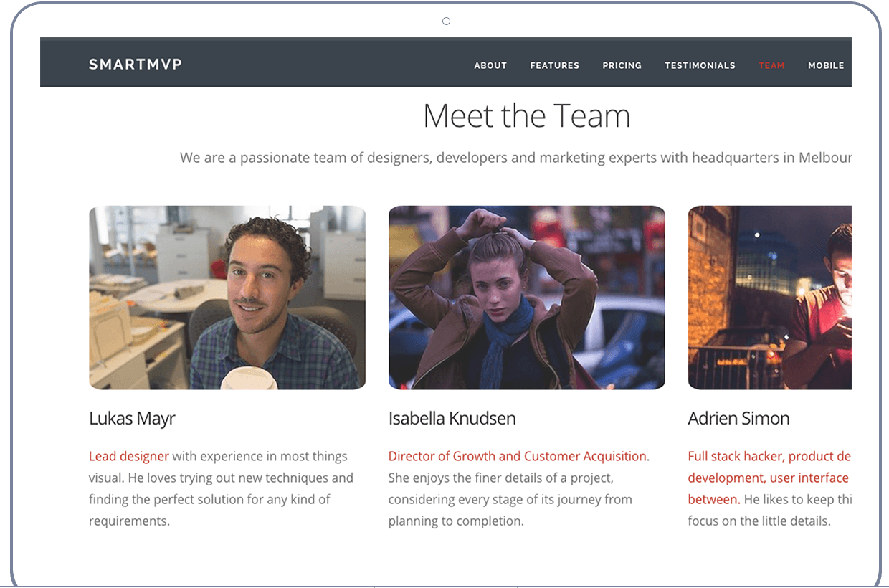Go to the Features section
The width and height of the screenshot is (889, 588).
point(554,65)
